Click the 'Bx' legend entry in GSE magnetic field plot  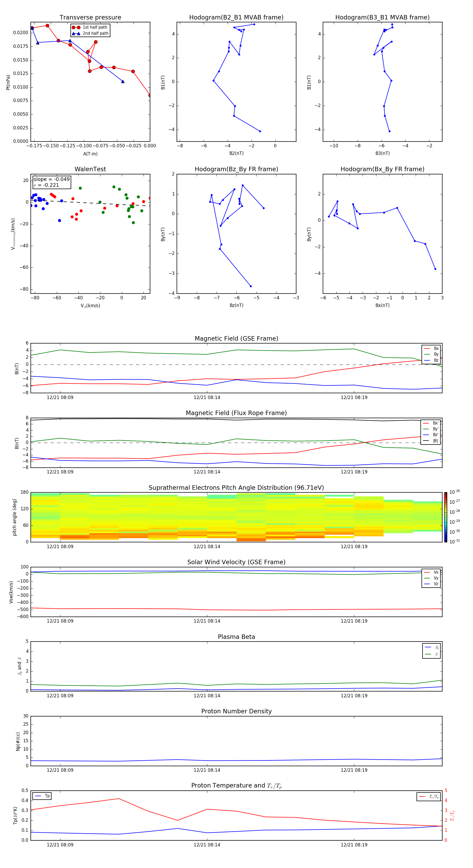click(431, 349)
